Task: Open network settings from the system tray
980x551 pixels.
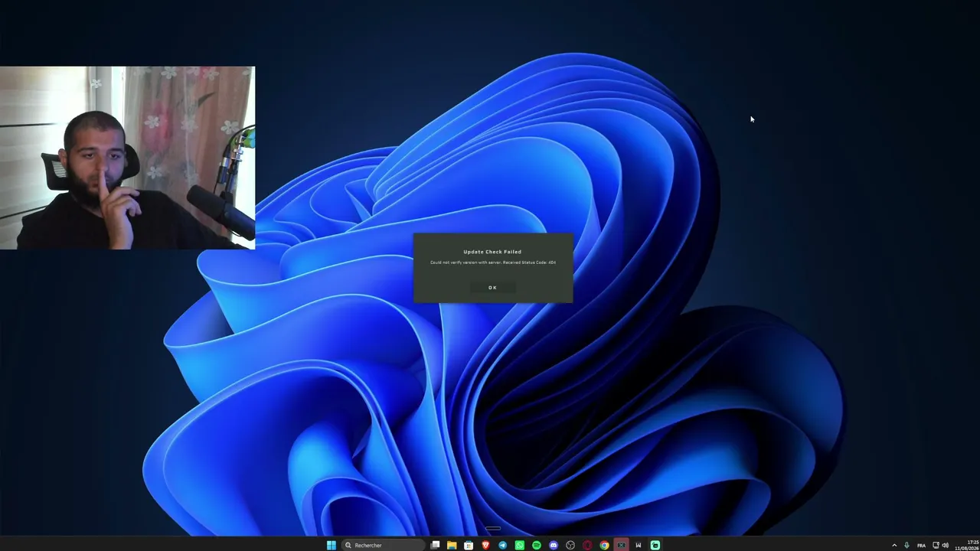Action: 936,546
